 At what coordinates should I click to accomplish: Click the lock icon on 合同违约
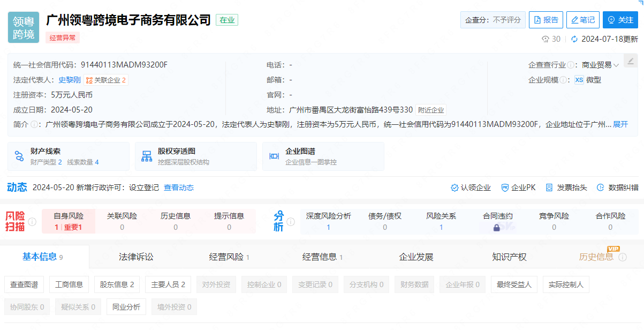click(497, 227)
